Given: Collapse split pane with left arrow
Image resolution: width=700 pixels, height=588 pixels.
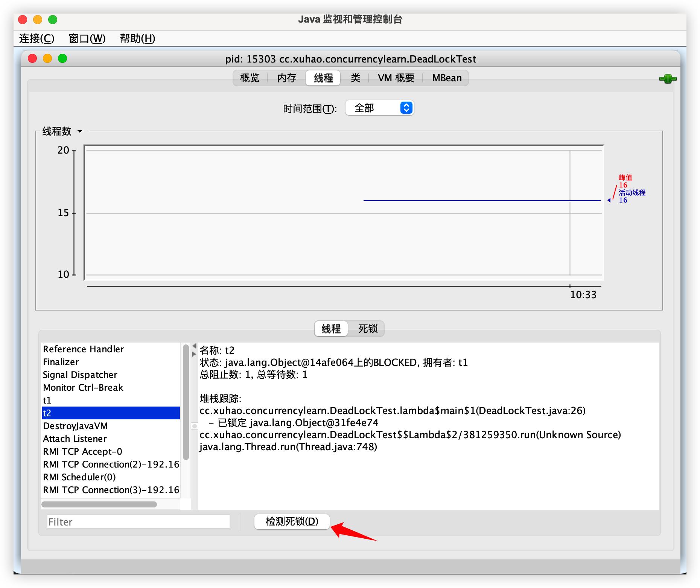Looking at the screenshot, I should click(194, 346).
